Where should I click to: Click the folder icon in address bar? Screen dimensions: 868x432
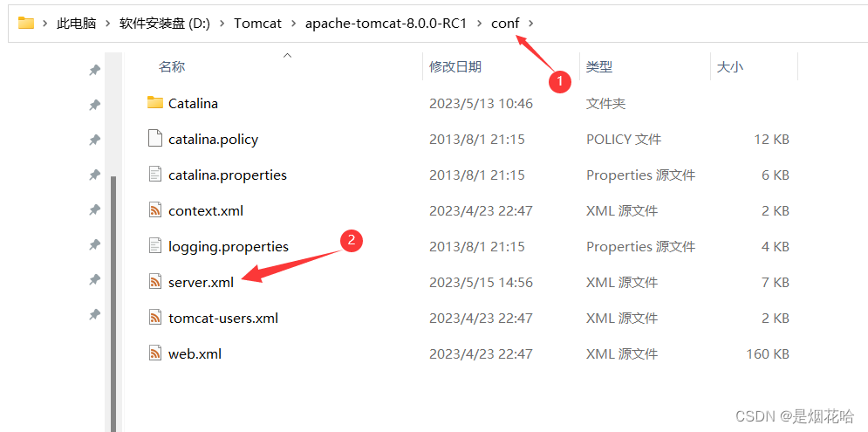(26, 23)
